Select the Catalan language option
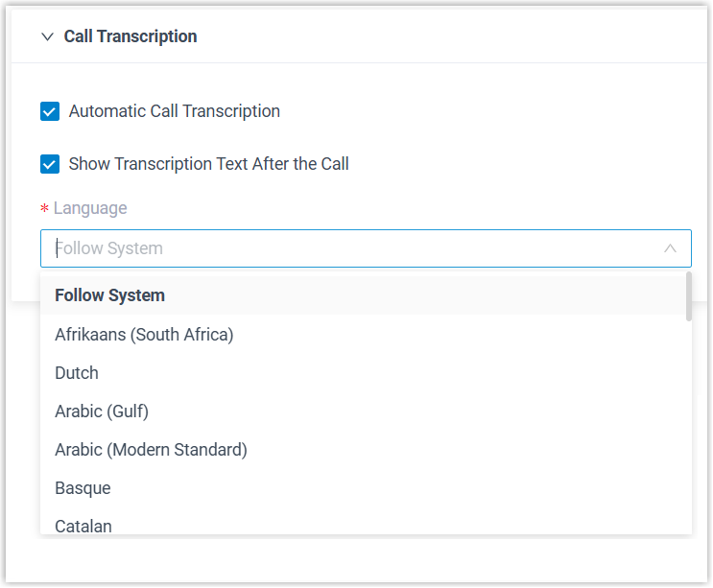 click(x=83, y=525)
